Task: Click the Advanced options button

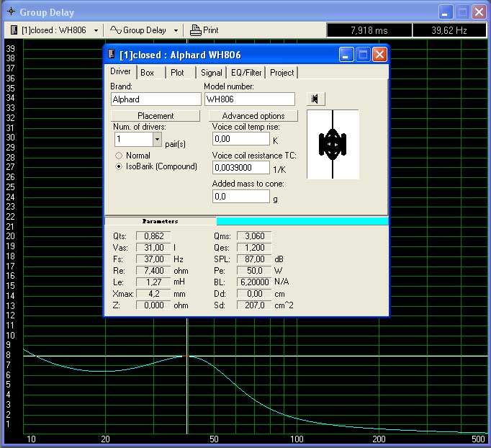Action: point(253,116)
